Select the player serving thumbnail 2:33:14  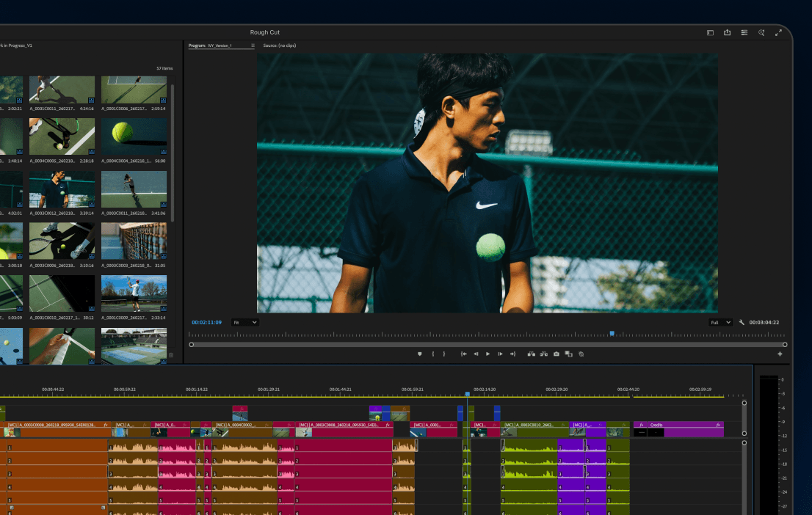[x=134, y=293]
